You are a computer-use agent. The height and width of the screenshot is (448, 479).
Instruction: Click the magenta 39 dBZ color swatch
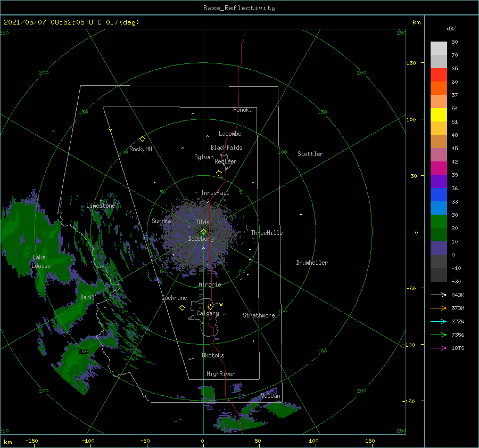coord(439,168)
